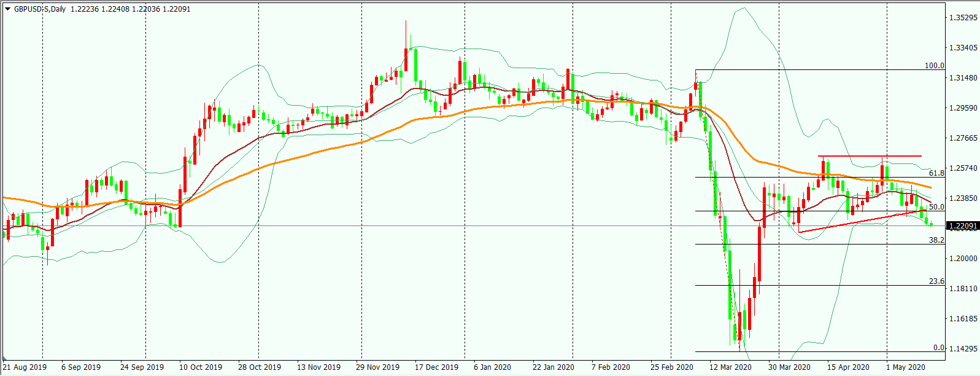Screen dimensions: 980x376
Task: Select the Fibonacci 38.2 level label
Action: (936, 240)
